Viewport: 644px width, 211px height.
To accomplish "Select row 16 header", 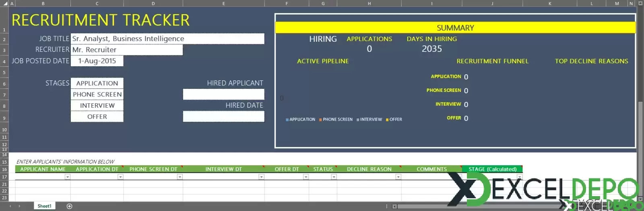I will pos(4,169).
